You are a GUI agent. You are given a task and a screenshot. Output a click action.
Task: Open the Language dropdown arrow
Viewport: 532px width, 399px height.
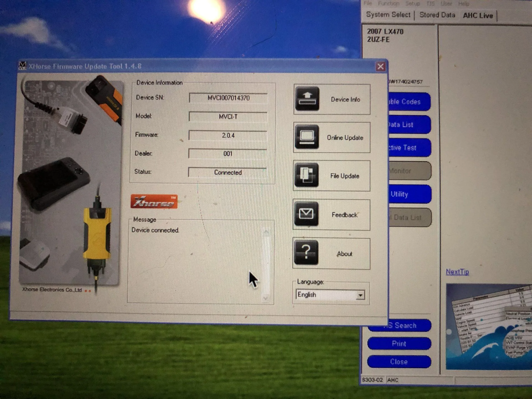click(360, 295)
